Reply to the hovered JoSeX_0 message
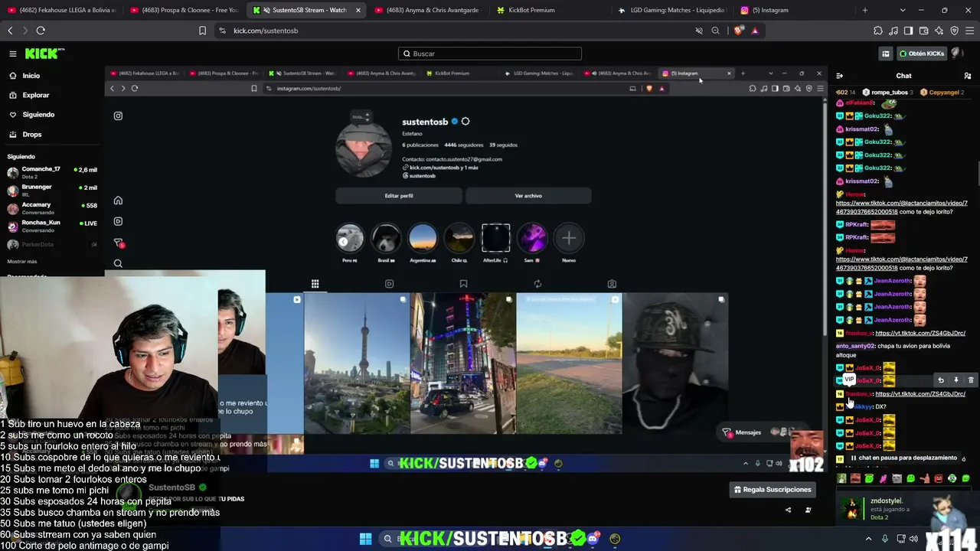Viewport: 980px width, 551px height. point(941,380)
